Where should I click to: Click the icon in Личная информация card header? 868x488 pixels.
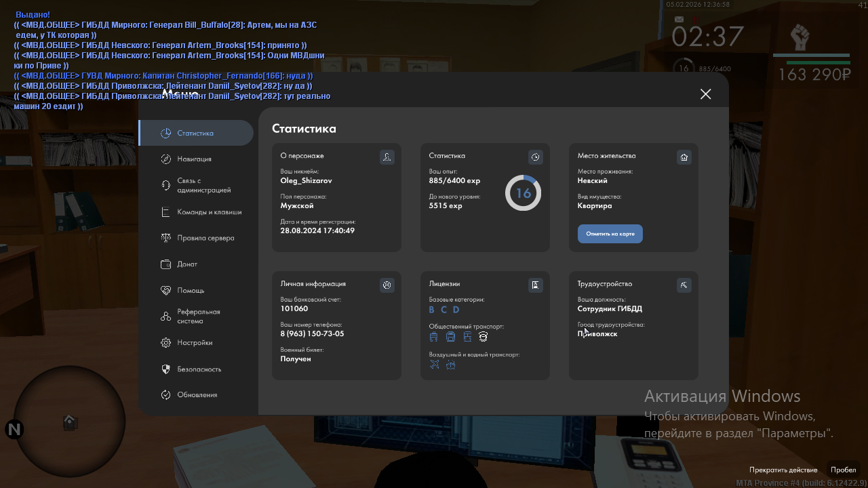[387, 285]
